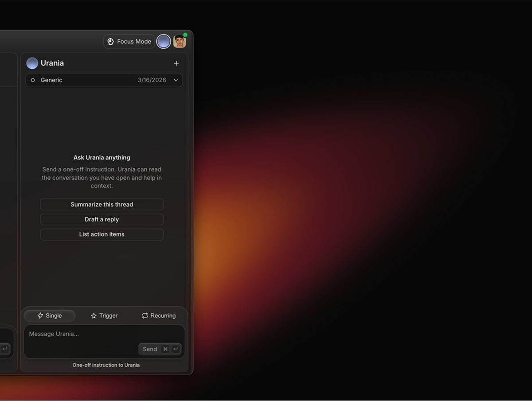Click the plus icon to start a new chat
Viewport: 532px width, 401px height.
click(176, 63)
